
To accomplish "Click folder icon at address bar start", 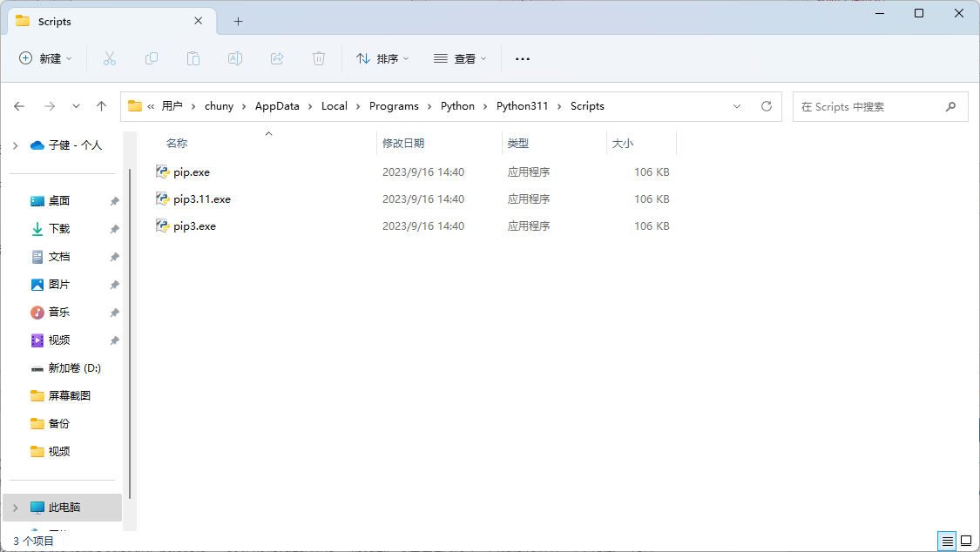I will (134, 106).
